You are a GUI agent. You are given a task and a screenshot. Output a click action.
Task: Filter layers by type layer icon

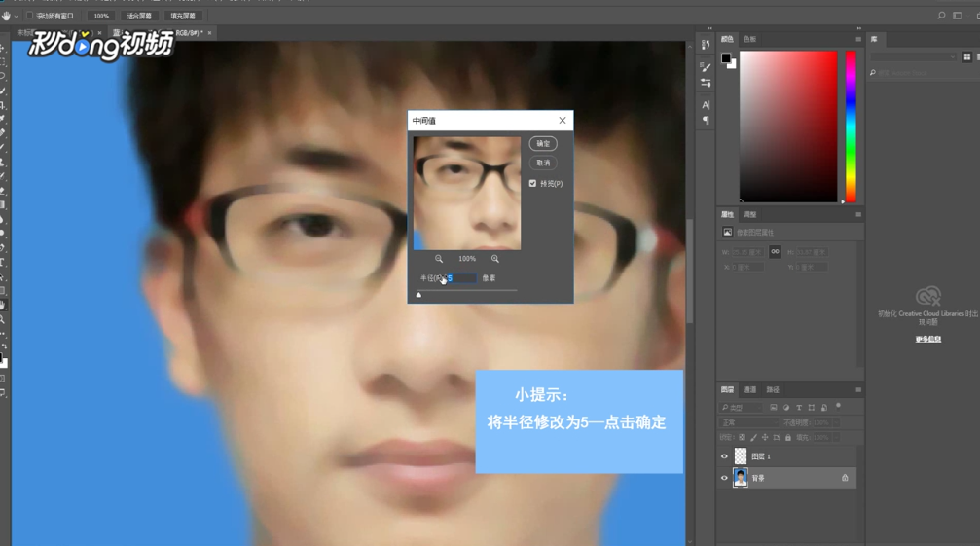point(799,408)
